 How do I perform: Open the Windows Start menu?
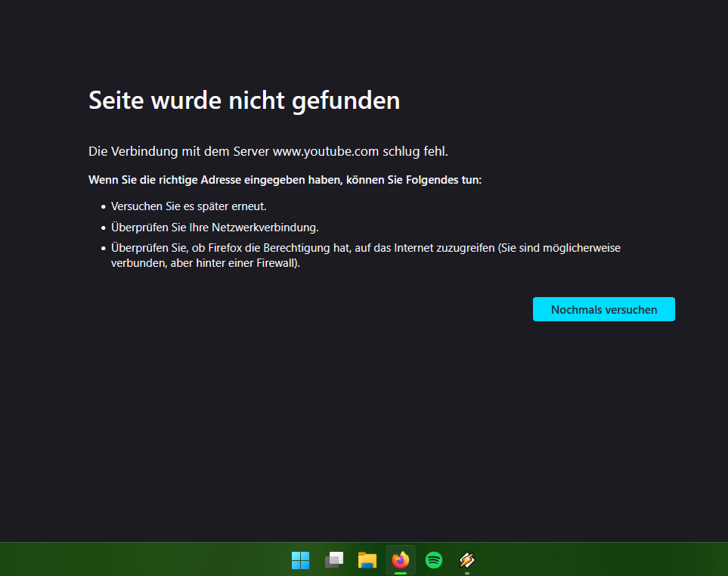(300, 560)
